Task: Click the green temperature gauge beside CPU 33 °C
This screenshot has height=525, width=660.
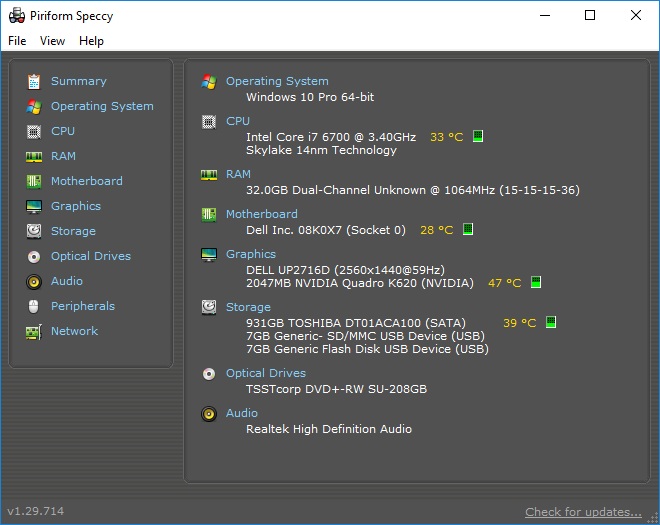Action: click(x=478, y=136)
